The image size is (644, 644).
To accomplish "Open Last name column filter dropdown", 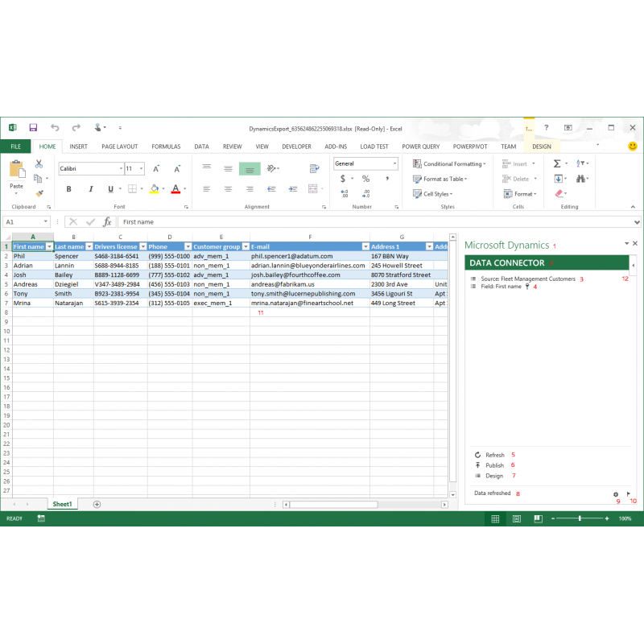I will pos(89,247).
